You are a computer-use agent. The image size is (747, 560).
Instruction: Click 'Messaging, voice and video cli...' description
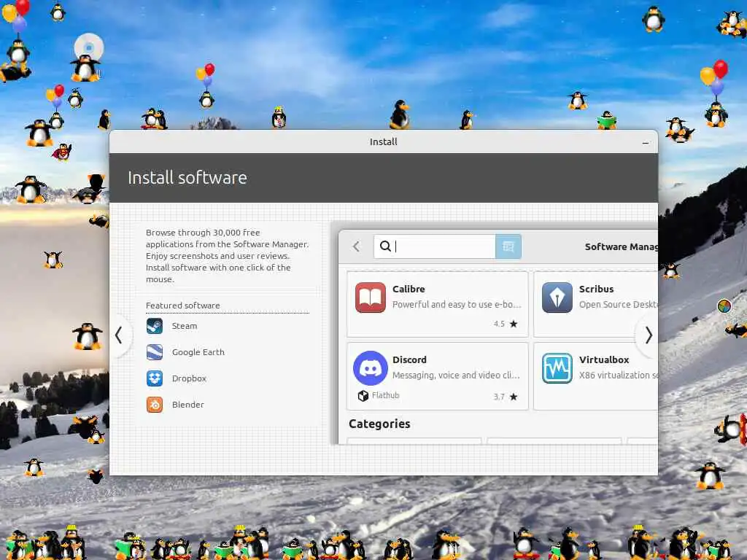[x=456, y=376]
